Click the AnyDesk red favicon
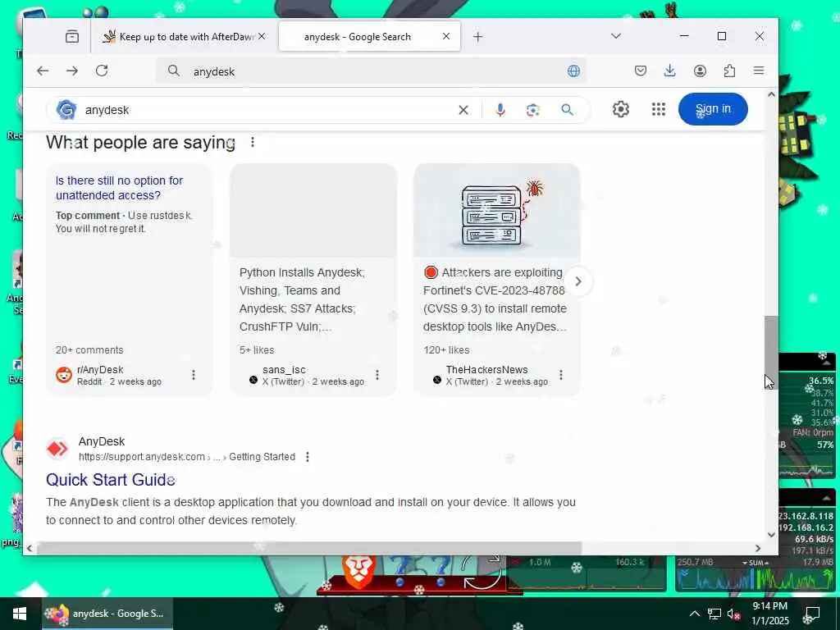Screen dimensions: 840x630 pos(57,449)
